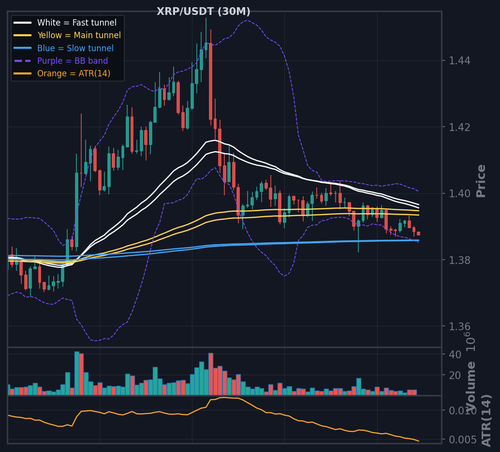Click the tallest green volume bar

click(77, 373)
